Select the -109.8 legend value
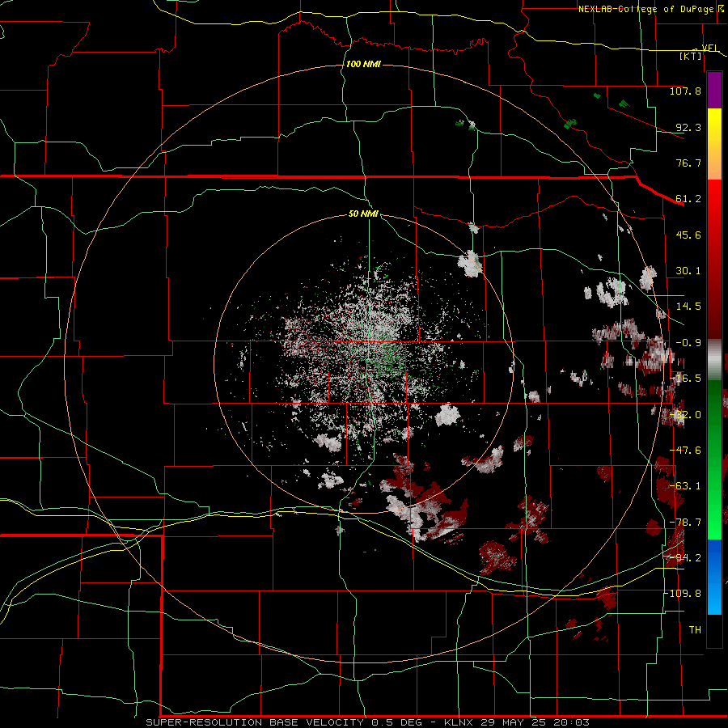The image size is (728, 728). (x=683, y=594)
